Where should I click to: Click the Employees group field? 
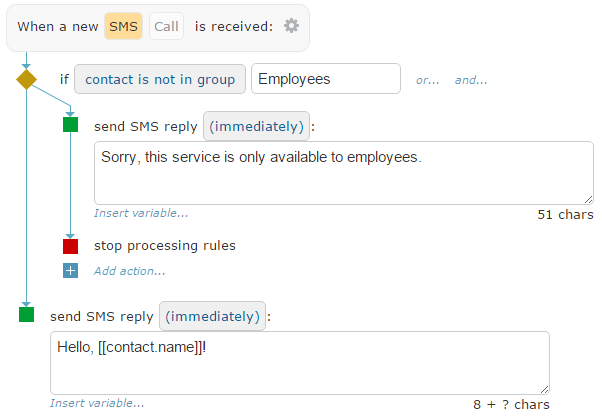pyautogui.click(x=326, y=79)
